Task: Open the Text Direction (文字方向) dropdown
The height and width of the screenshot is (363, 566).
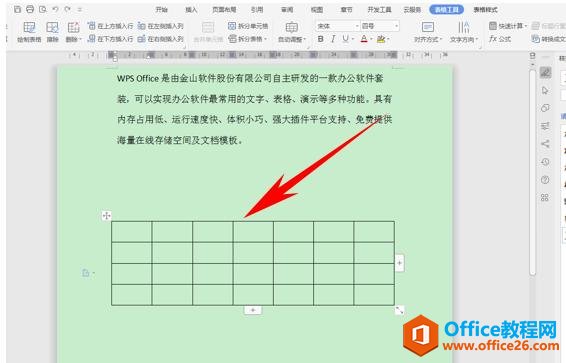Action: [464, 32]
